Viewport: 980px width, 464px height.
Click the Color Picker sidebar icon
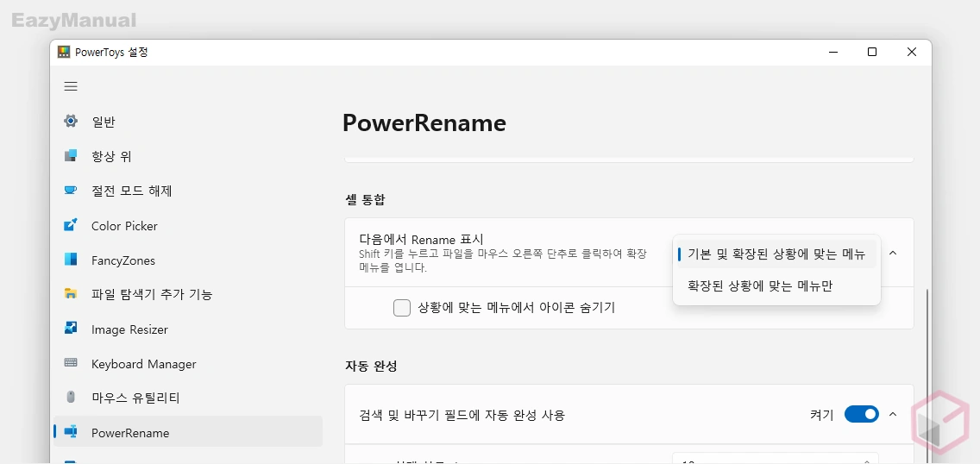tap(71, 225)
